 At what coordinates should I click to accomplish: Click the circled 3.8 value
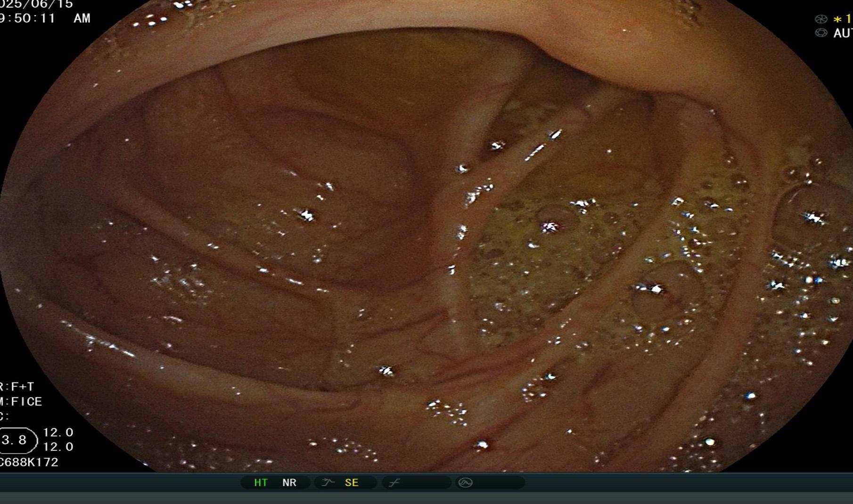18,440
